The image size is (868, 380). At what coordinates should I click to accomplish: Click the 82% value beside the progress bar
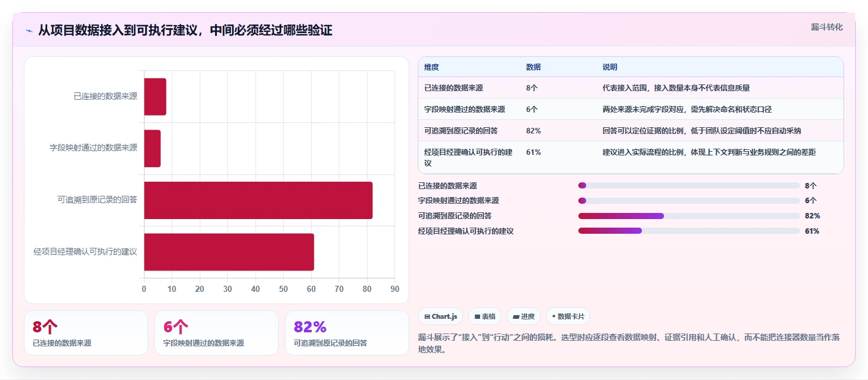[813, 216]
